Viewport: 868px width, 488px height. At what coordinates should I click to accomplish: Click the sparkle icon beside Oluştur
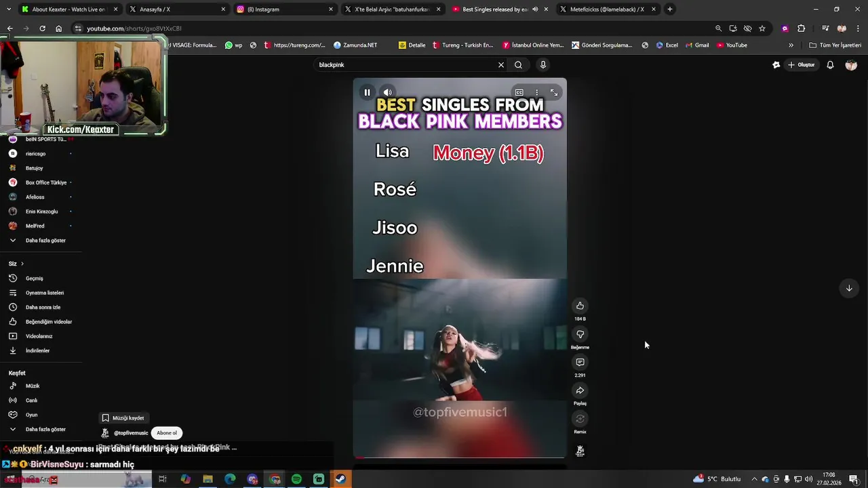[x=776, y=65]
